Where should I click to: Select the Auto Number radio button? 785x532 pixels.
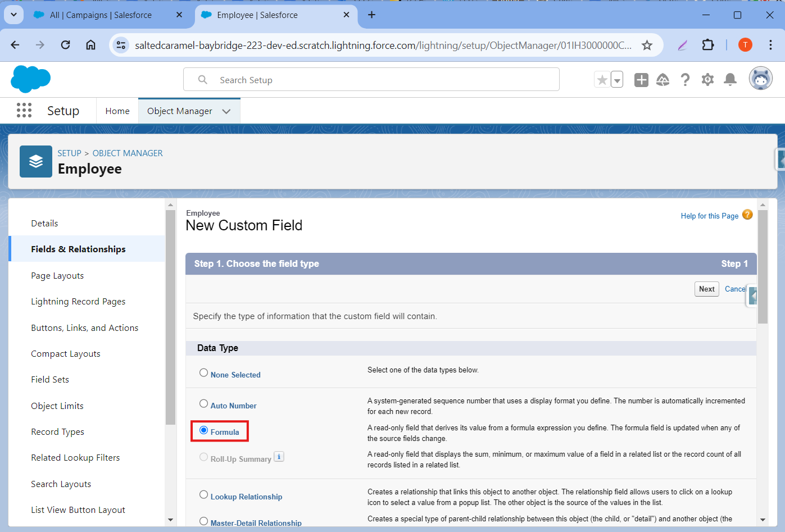pyautogui.click(x=203, y=403)
